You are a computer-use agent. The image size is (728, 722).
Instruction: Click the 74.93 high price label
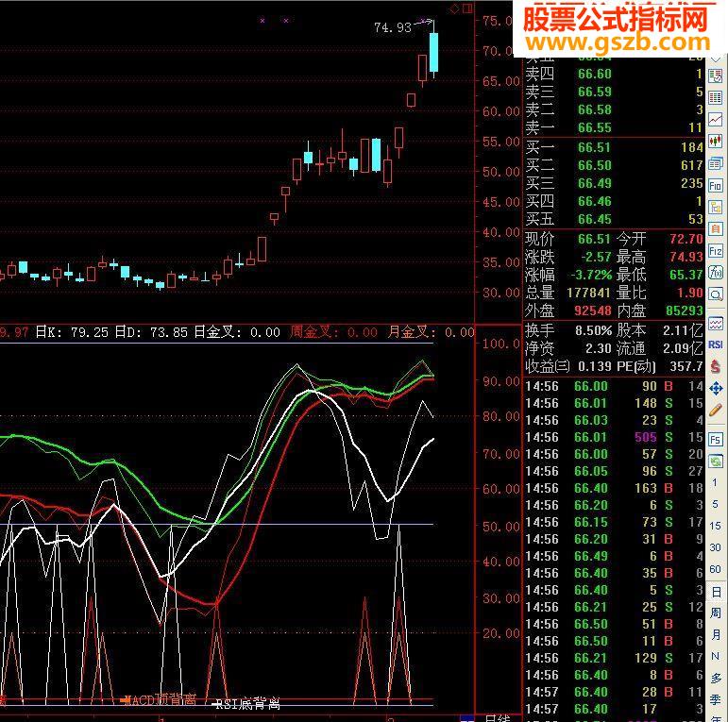click(393, 27)
